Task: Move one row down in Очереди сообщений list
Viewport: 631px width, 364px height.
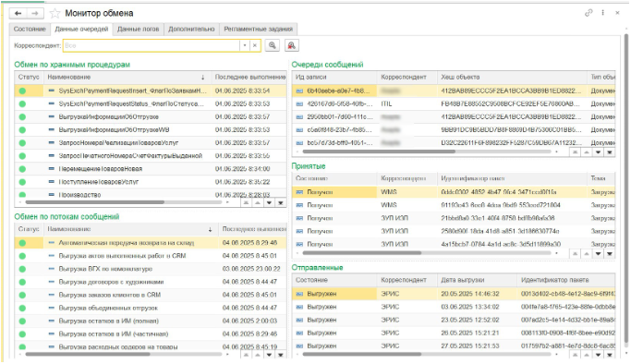Action: [598, 152]
